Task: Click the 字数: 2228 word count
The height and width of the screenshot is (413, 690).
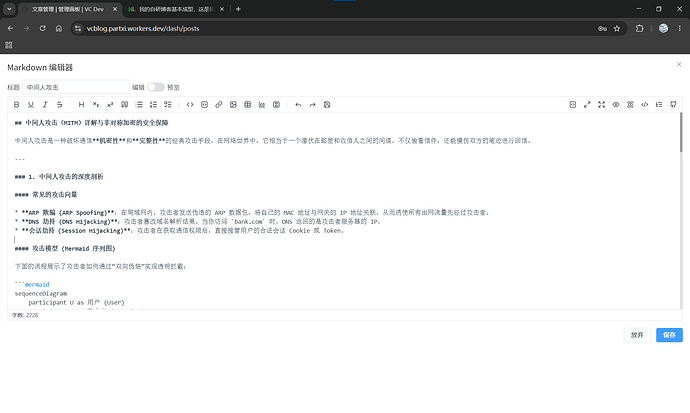Action: (25, 315)
